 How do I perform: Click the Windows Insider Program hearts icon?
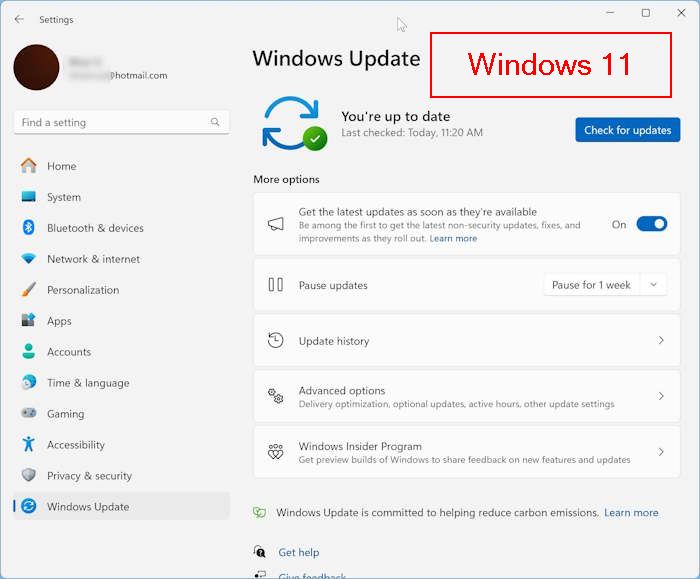pos(275,452)
